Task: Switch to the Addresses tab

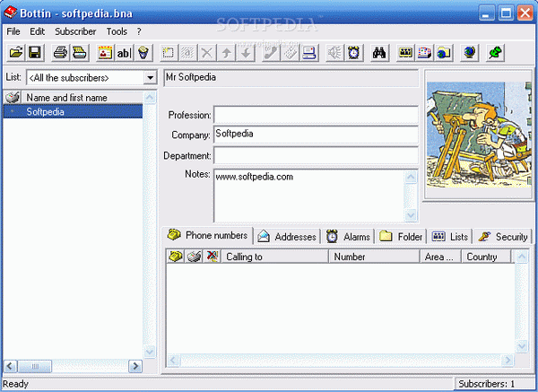Action: pos(287,237)
